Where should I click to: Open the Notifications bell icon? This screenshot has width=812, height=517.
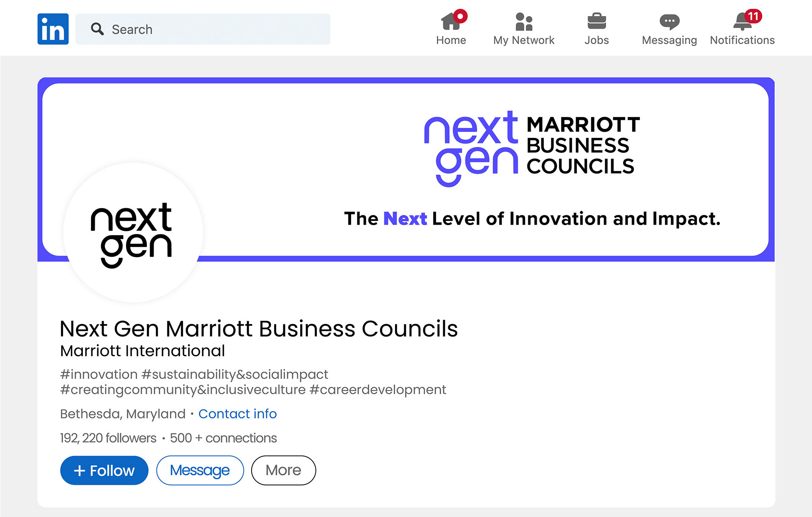point(742,21)
